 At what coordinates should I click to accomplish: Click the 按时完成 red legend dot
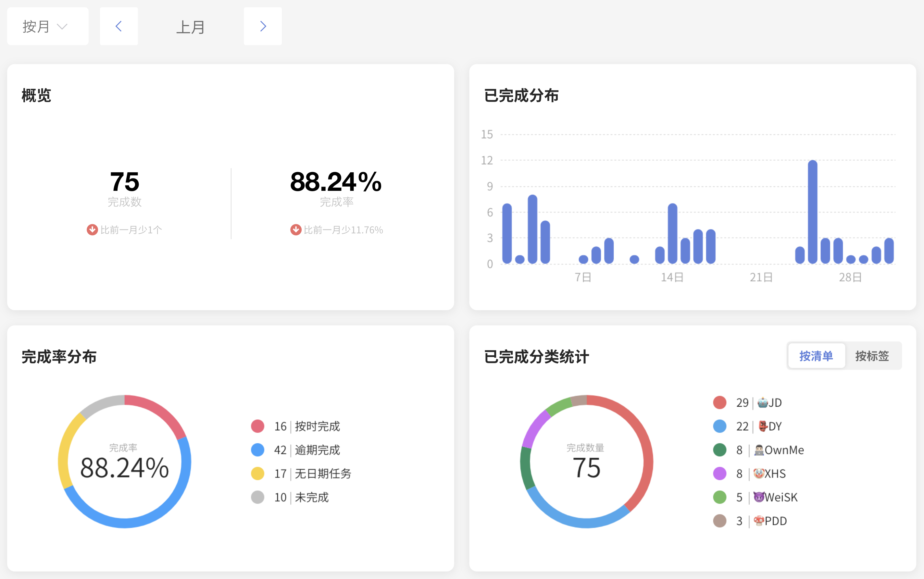click(x=257, y=426)
